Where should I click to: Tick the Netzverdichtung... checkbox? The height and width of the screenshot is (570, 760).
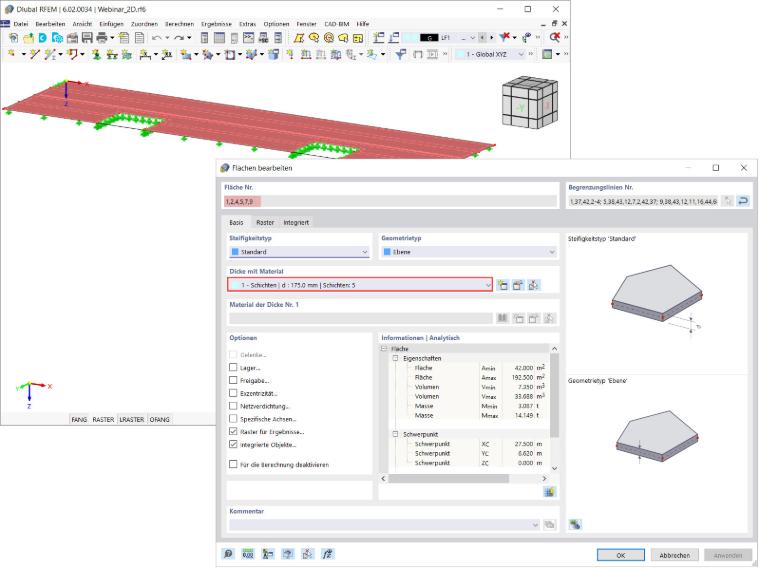point(233,406)
